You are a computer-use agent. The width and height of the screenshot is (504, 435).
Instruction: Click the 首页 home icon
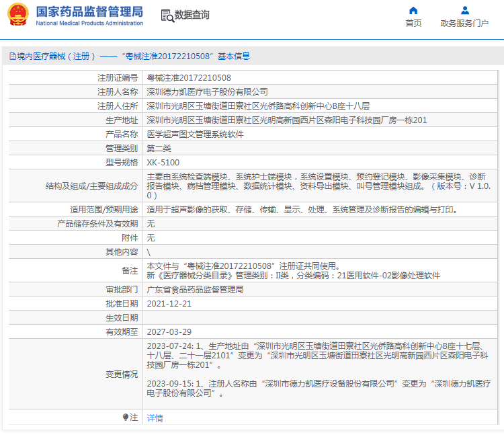point(413,11)
